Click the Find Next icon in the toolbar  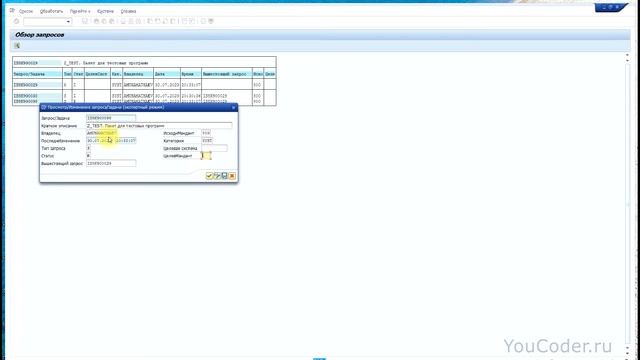click(x=138, y=21)
